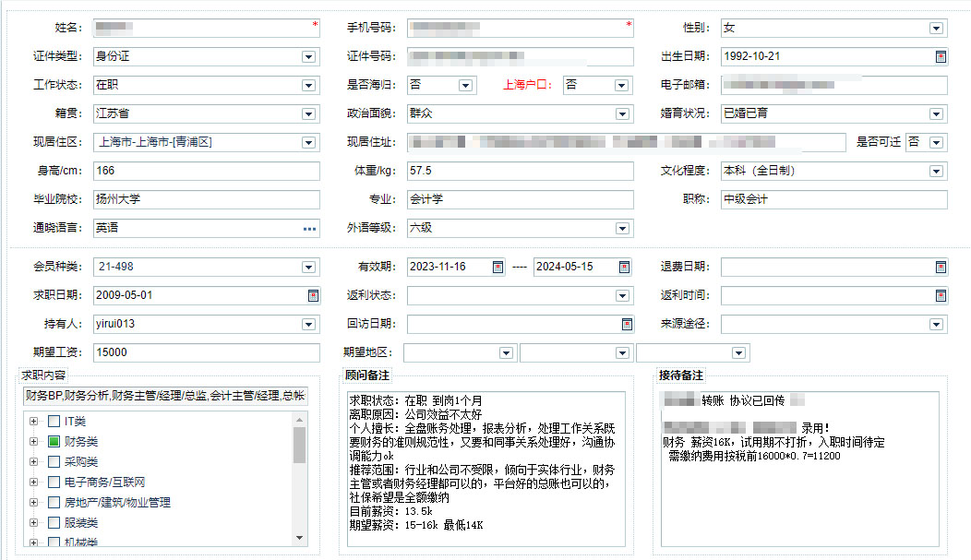
Task: Open the 求职日期 calendar picker
Action: pyautogui.click(x=313, y=296)
